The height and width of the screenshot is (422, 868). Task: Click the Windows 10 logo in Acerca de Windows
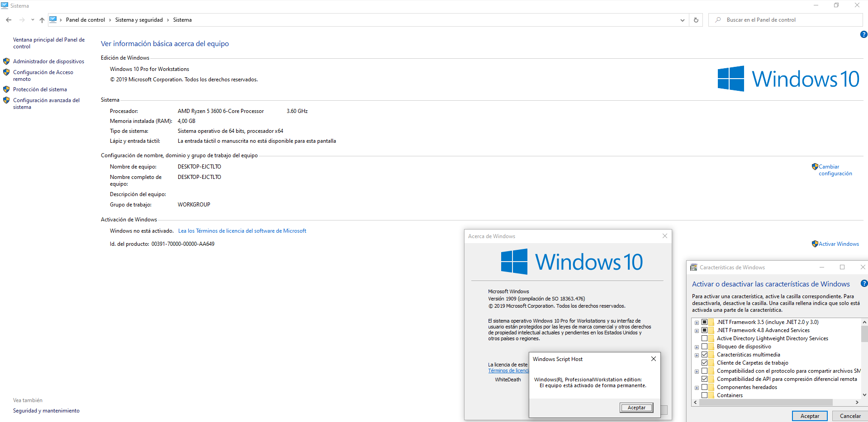pos(572,262)
